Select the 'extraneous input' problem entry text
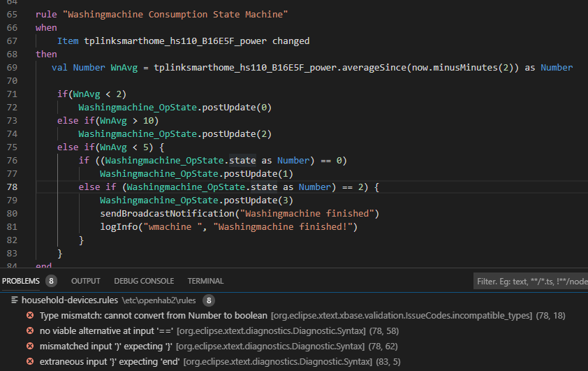Image resolution: width=588 pixels, height=371 pixels. pos(110,362)
